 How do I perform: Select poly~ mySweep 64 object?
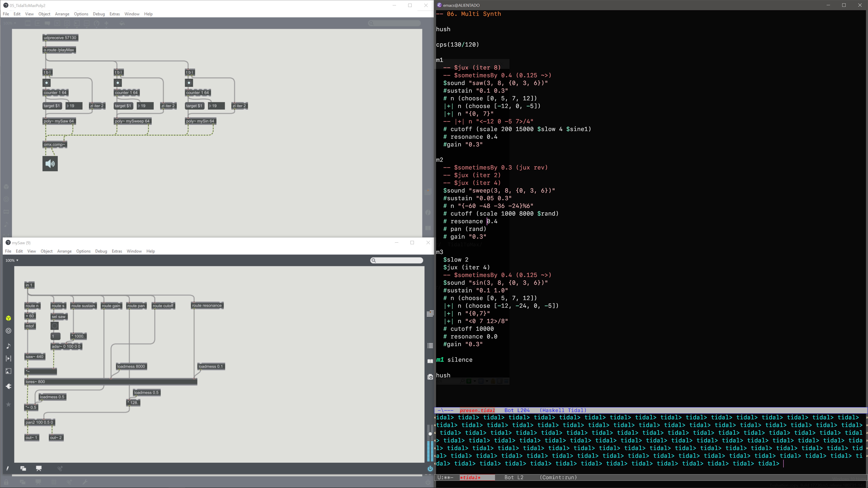pyautogui.click(x=132, y=121)
